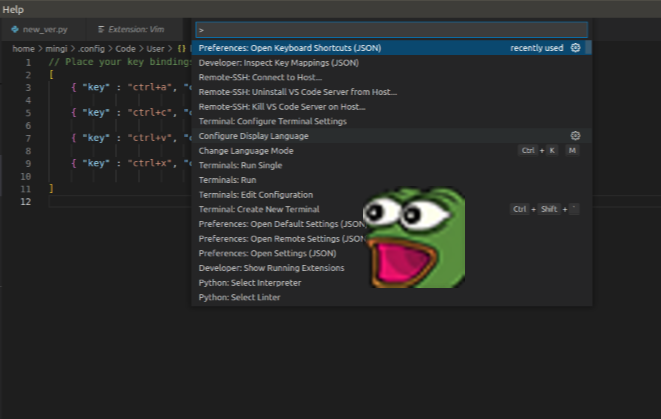This screenshot has width=661, height=419.
Task: Click the "ctrl+v" string on line 7
Action: click(x=149, y=138)
